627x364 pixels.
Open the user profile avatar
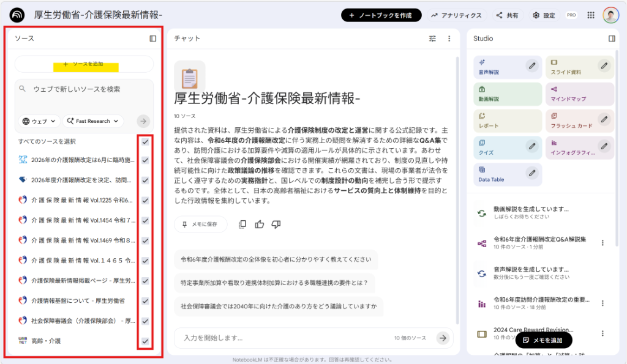[x=610, y=15]
